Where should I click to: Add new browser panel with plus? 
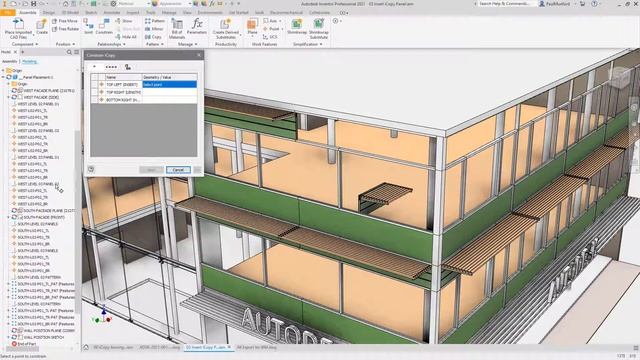pos(22,52)
